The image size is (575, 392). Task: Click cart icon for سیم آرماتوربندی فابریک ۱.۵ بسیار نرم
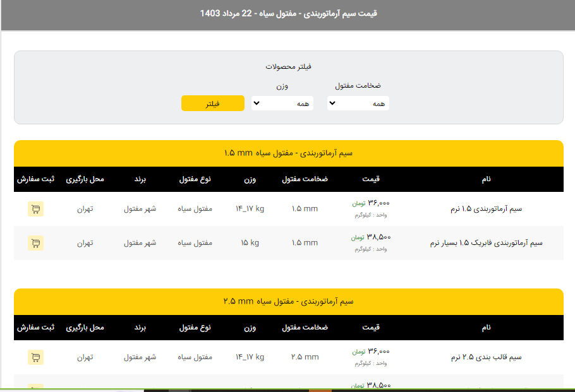coord(35,243)
